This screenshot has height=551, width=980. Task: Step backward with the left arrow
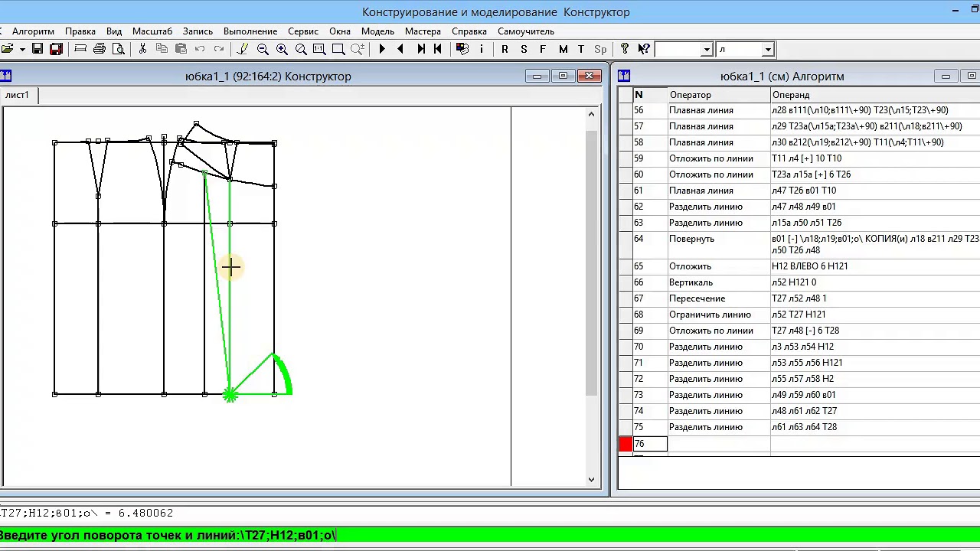pos(400,49)
